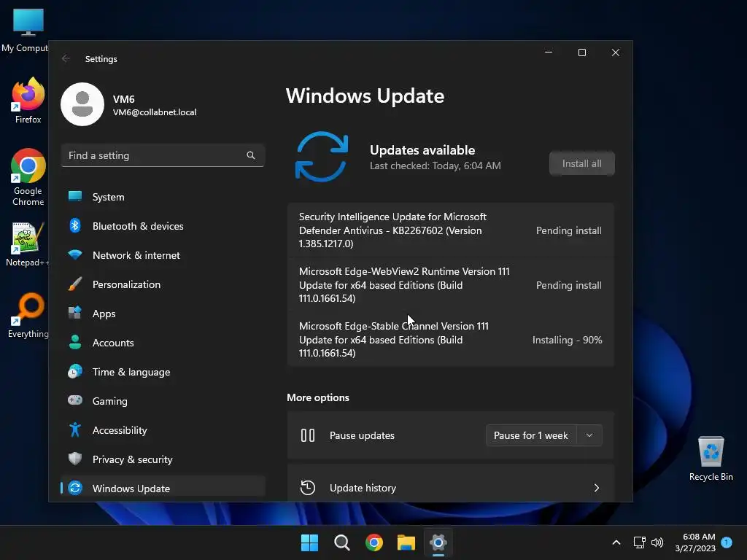Open the Windows Start button

[x=309, y=542]
